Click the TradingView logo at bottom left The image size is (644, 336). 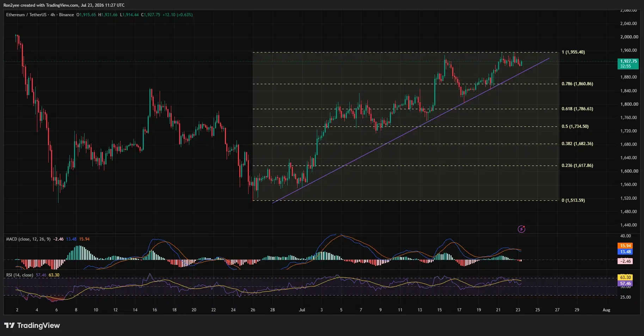32,325
